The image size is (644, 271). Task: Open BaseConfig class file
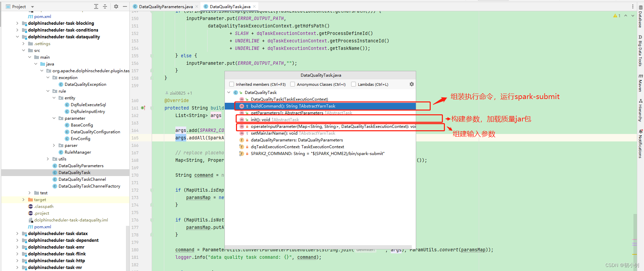click(82, 125)
